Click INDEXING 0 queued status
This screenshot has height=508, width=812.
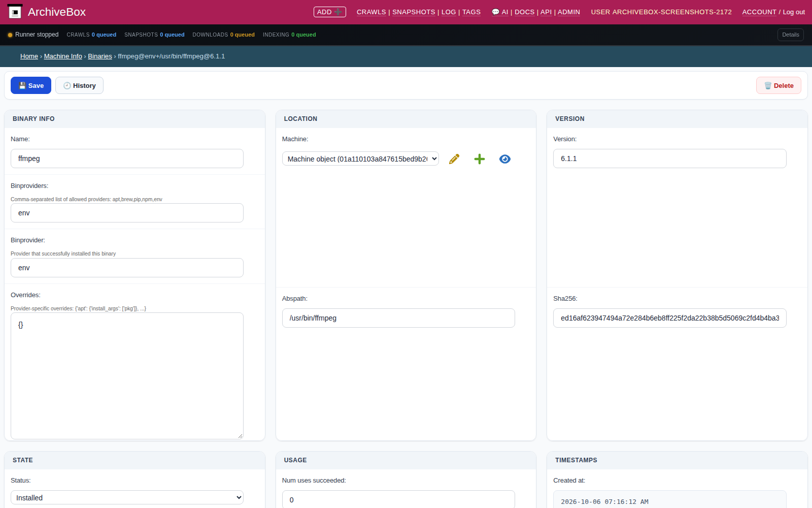pos(289,35)
